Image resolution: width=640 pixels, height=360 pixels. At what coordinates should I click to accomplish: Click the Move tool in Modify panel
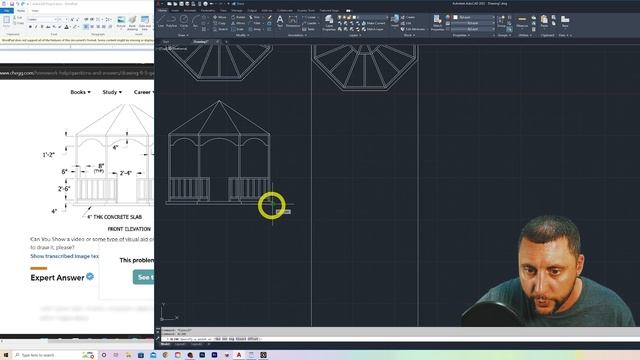[x=220, y=17]
